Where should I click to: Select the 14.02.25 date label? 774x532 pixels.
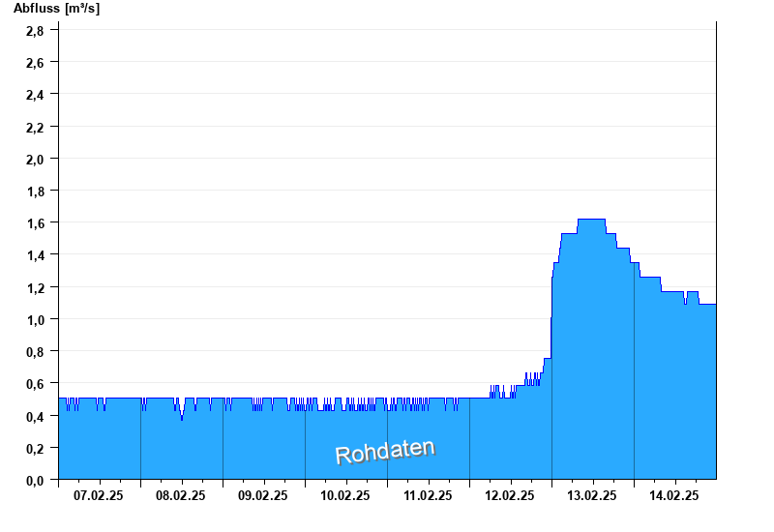point(674,495)
